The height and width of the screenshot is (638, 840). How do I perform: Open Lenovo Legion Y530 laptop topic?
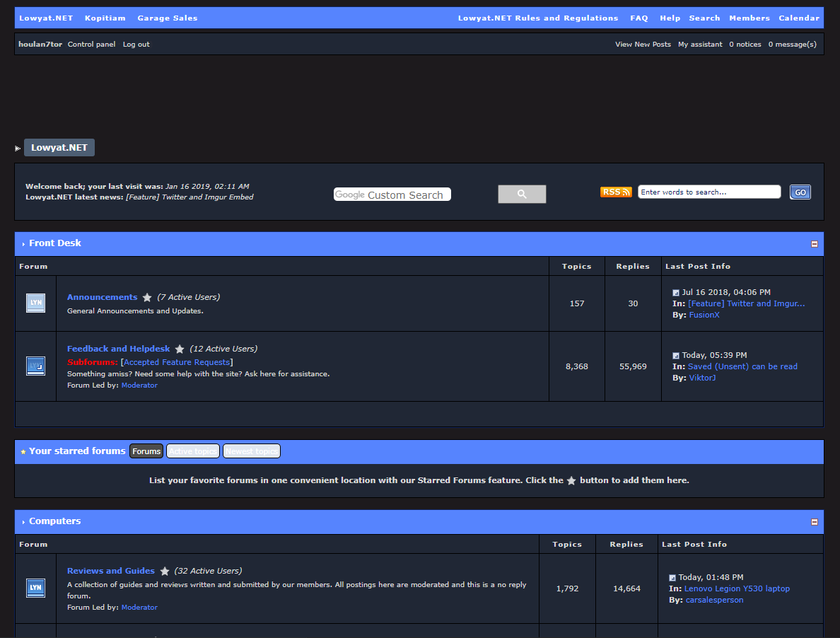pos(737,588)
